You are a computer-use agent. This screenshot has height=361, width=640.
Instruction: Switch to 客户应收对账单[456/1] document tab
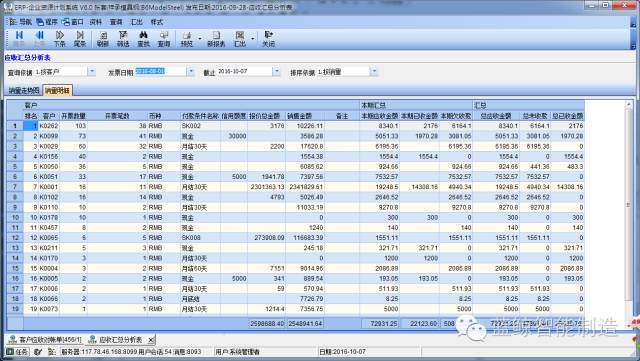45,339
